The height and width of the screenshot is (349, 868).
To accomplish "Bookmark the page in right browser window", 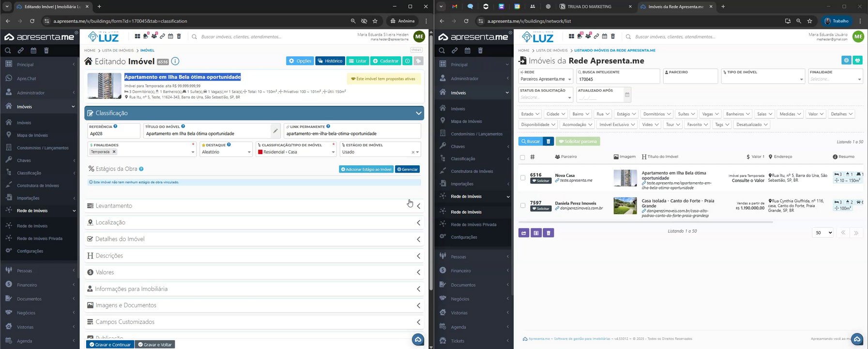I will (x=810, y=21).
